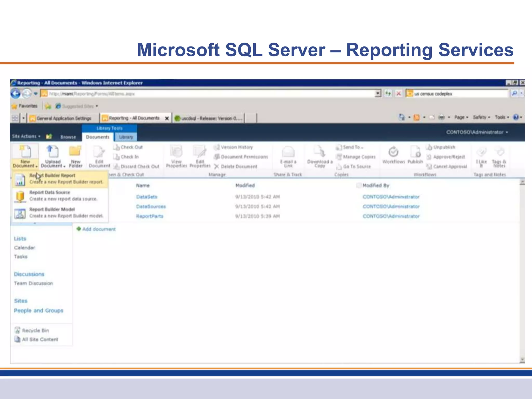Image resolution: width=532 pixels, height=399 pixels.
Task: Click the search box with 'us census codeplex'
Action: pos(457,94)
